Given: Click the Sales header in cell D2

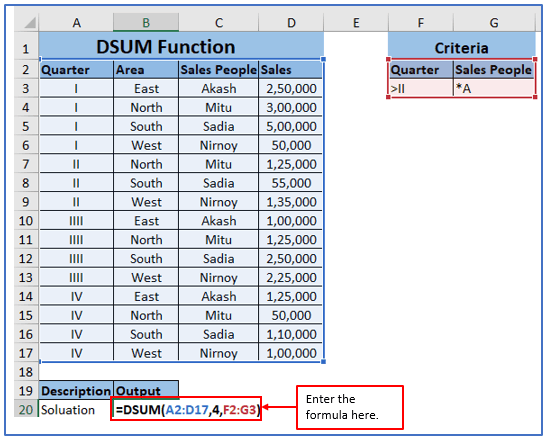Looking at the screenshot, I should 291,70.
